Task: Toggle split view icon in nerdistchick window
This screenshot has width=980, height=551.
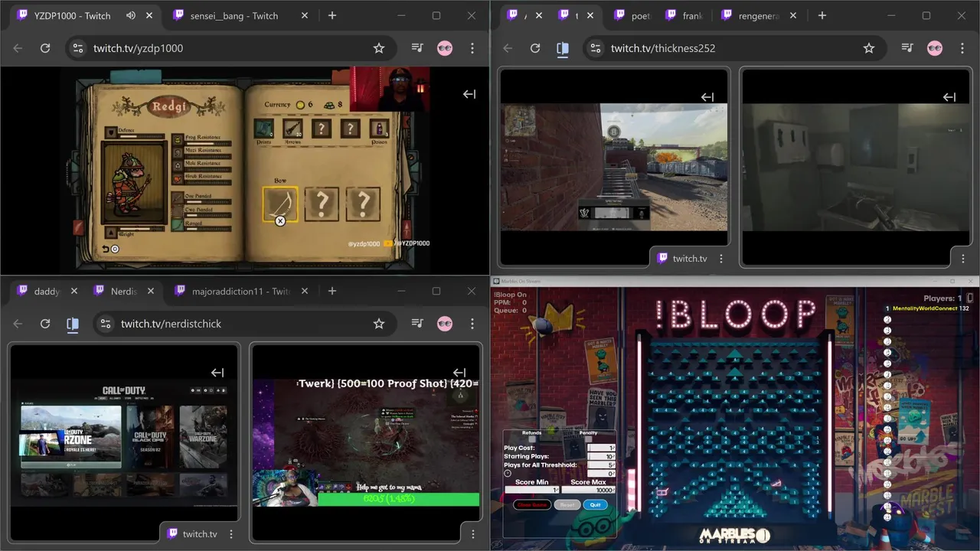Action: click(73, 324)
